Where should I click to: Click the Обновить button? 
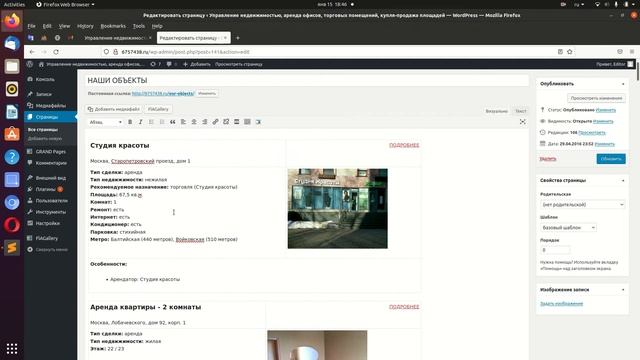pos(611,159)
